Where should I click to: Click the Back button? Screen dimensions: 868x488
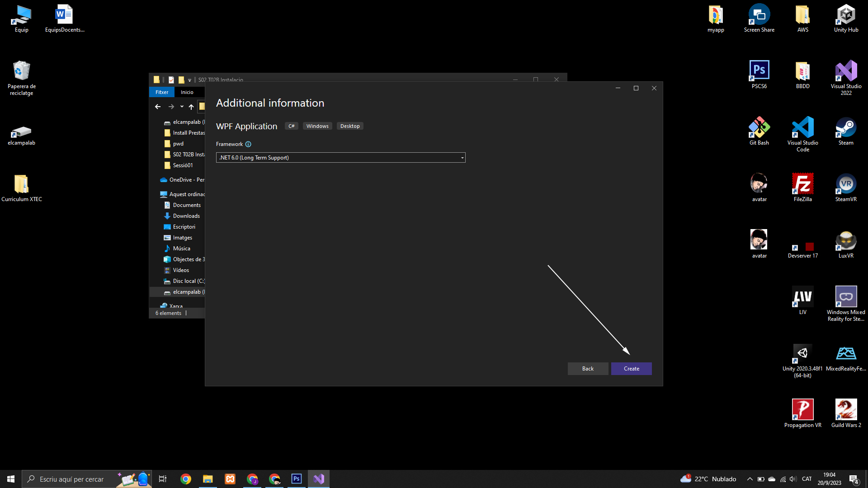(588, 369)
